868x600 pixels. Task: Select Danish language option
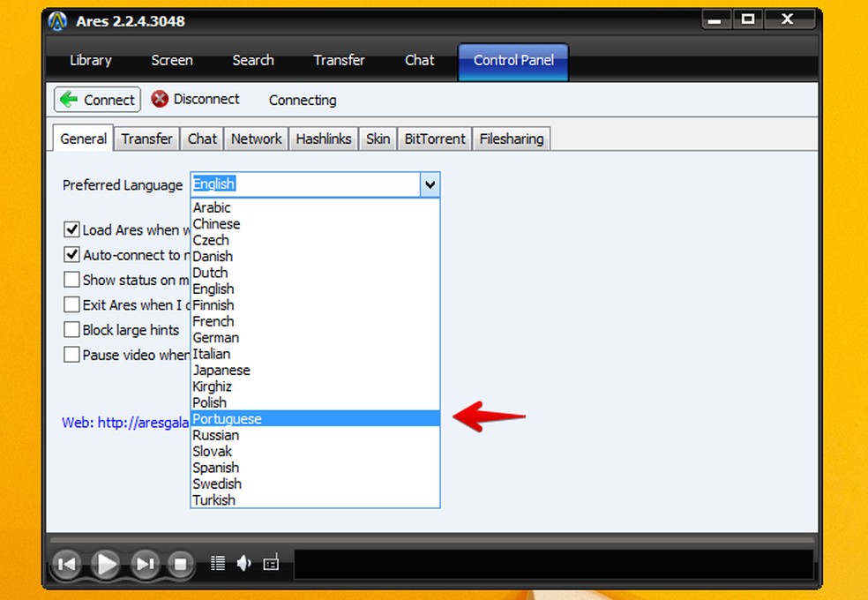click(x=315, y=256)
